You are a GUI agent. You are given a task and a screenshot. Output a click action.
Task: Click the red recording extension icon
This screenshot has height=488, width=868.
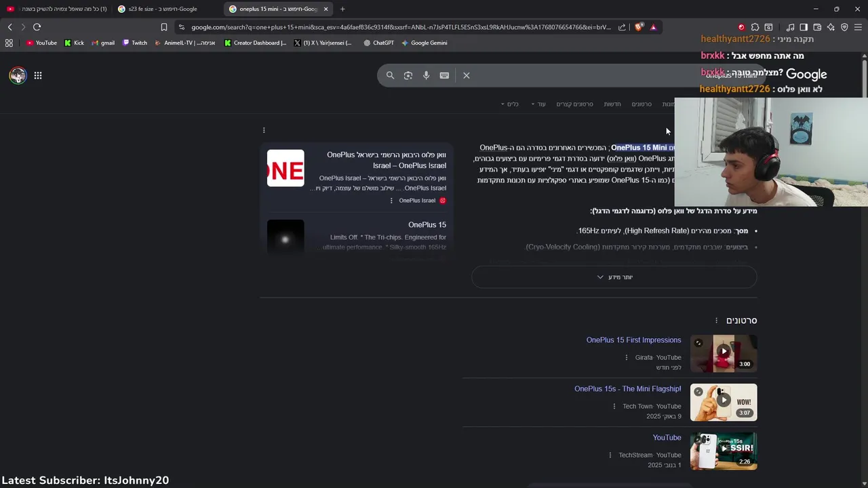pyautogui.click(x=741, y=27)
